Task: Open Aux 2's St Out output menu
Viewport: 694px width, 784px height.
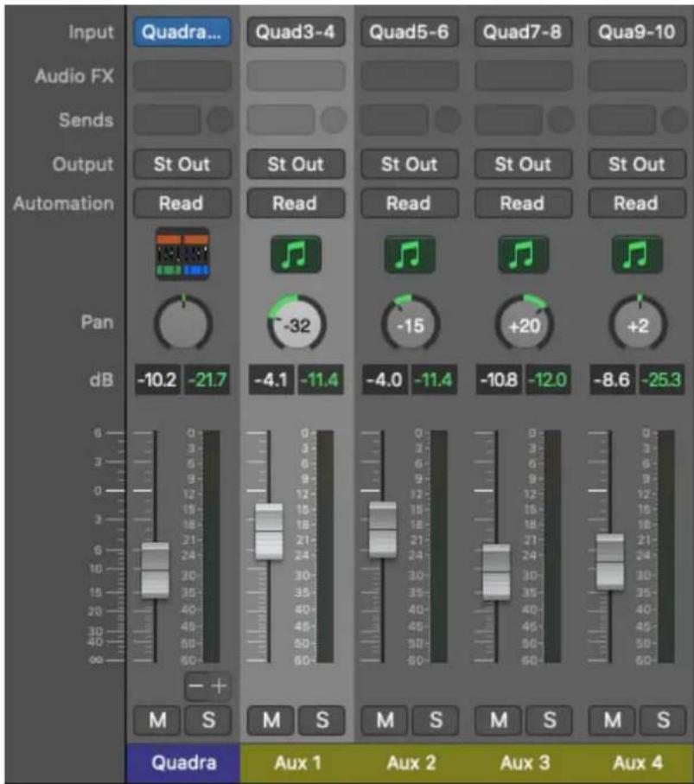Action: 410,164
